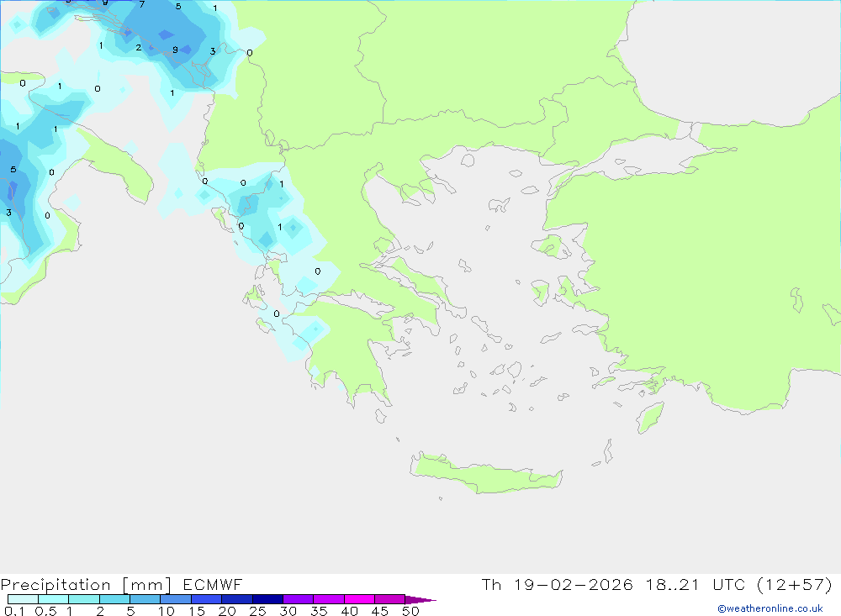Click the 0.1–0.5 mm lightest cyan legend swatch
The height and width of the screenshot is (616, 841).
pos(23,599)
